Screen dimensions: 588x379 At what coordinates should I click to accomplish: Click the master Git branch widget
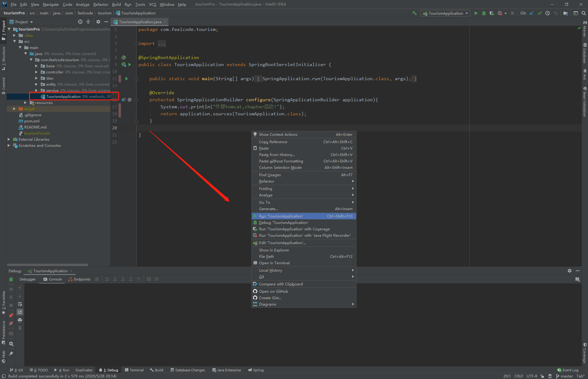coord(564,376)
